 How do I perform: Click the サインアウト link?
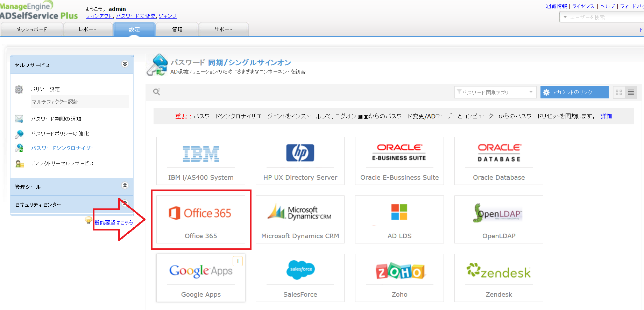click(x=99, y=16)
